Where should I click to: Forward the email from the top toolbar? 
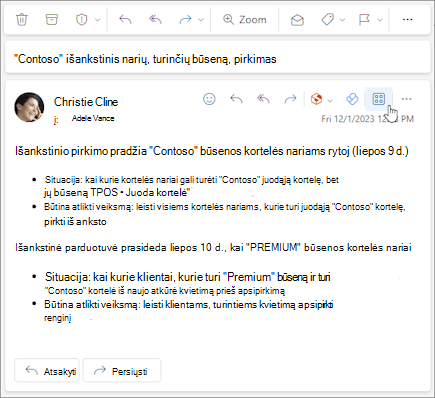click(185, 20)
